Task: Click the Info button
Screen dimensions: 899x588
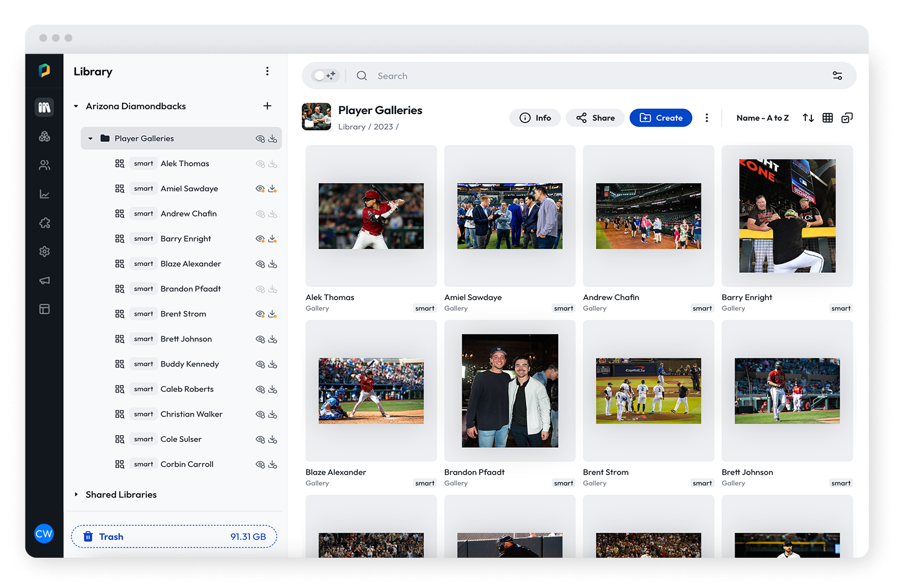Action: click(x=535, y=118)
